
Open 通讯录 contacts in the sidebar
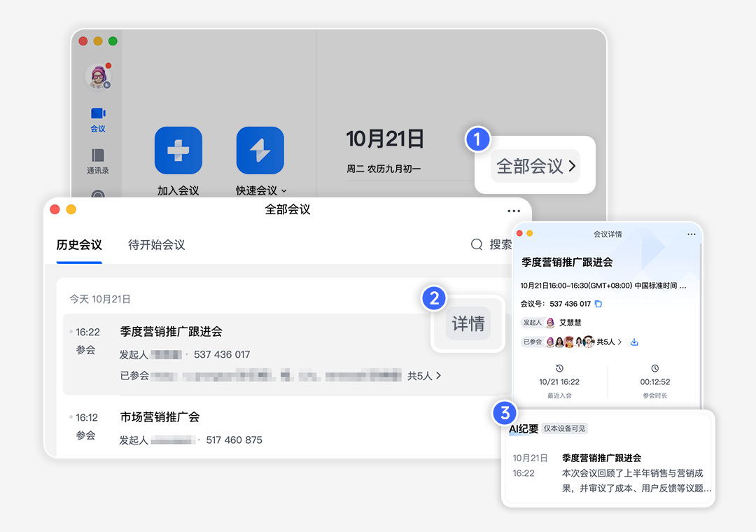point(98,155)
